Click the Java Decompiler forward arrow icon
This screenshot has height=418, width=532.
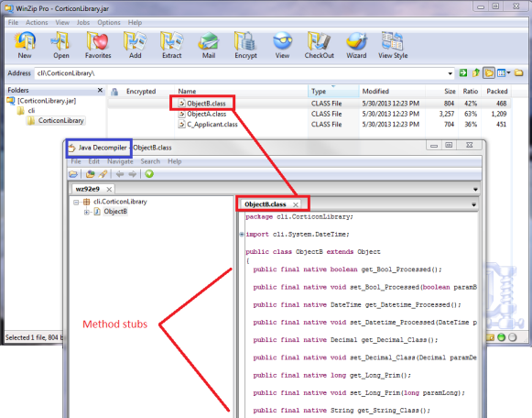pos(133,174)
